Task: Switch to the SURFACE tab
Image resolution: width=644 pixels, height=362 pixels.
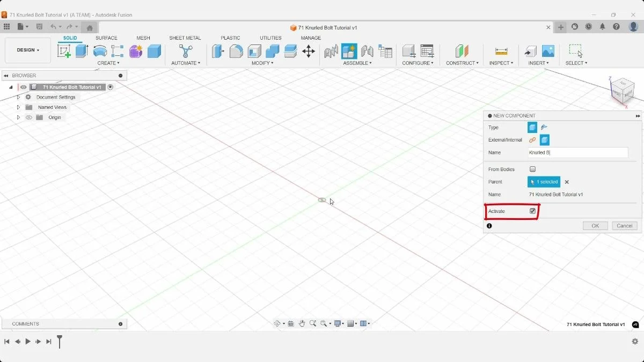Action: coord(106,38)
